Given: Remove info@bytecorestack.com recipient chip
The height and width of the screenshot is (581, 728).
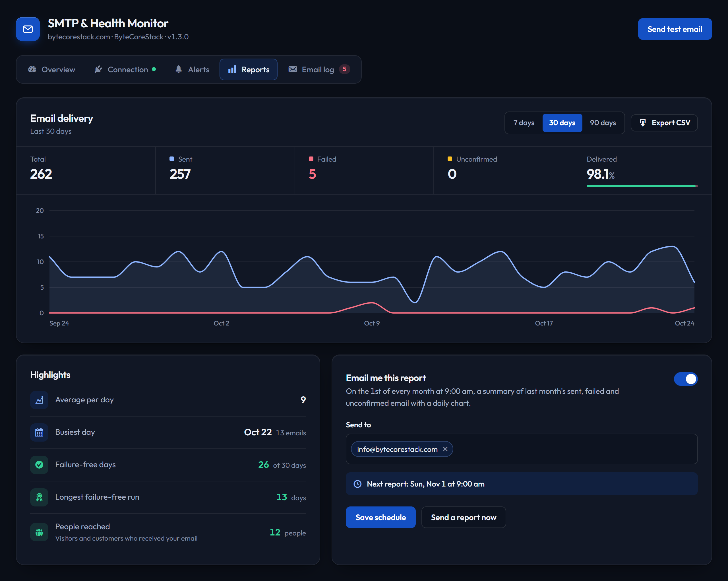Looking at the screenshot, I should pyautogui.click(x=445, y=449).
